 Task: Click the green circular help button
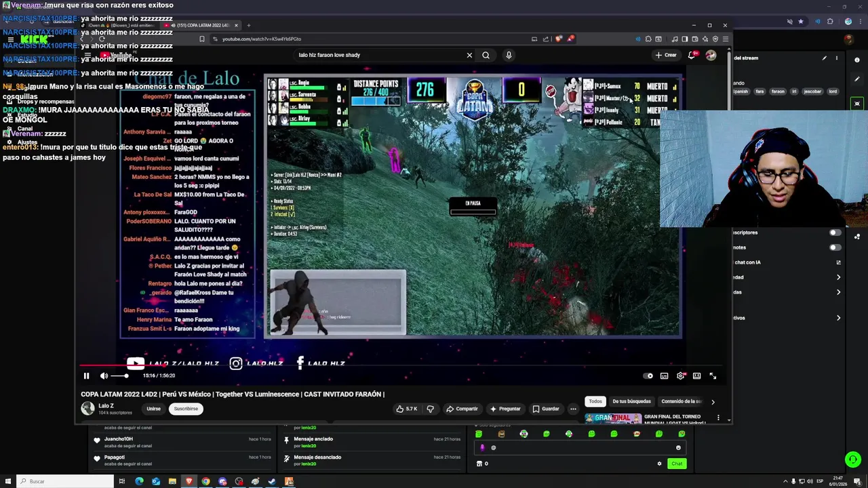(x=853, y=460)
